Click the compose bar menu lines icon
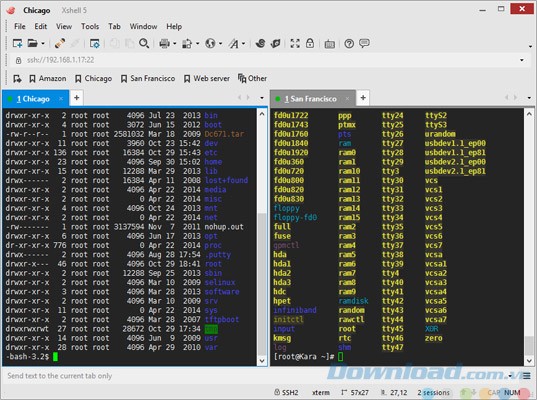Image resolution: width=537 pixels, height=400 pixels. [x=527, y=376]
